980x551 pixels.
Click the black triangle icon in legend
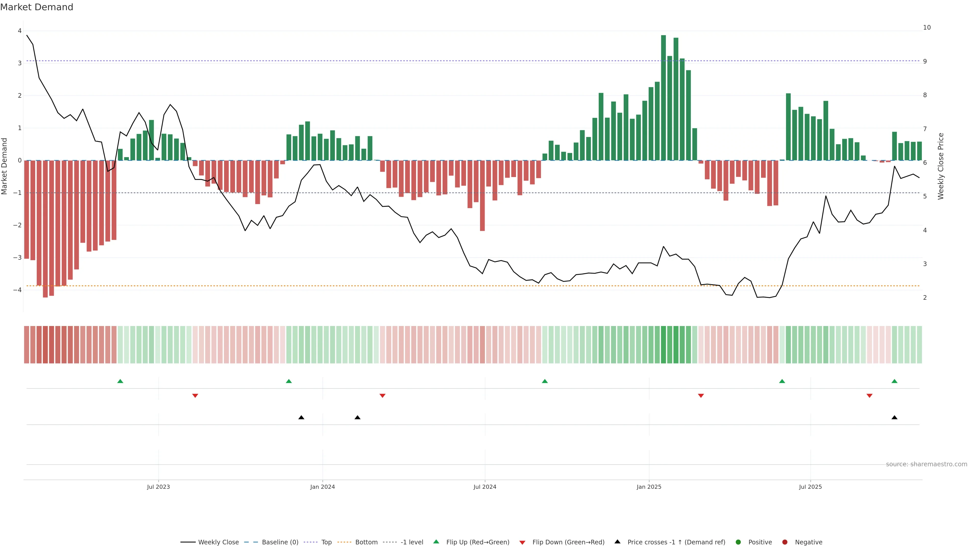pos(617,542)
